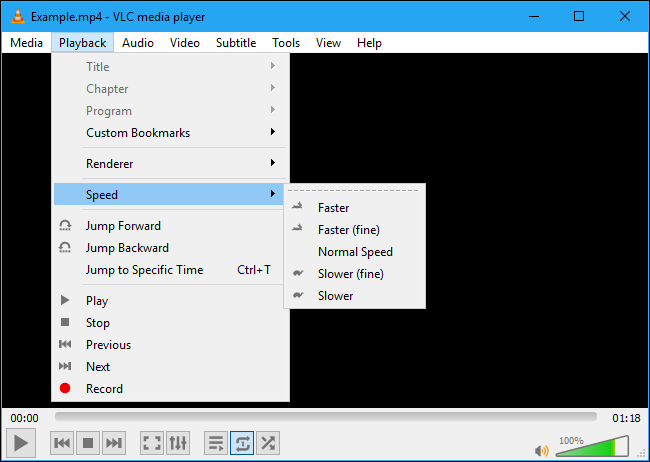This screenshot has height=462, width=650.
Task: Choose Faster in Speed submenu
Action: pos(355,207)
